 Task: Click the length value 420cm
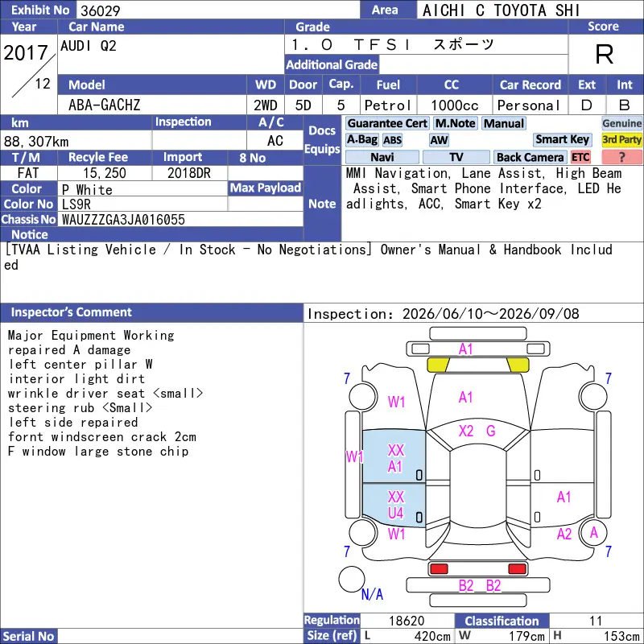(x=432, y=636)
